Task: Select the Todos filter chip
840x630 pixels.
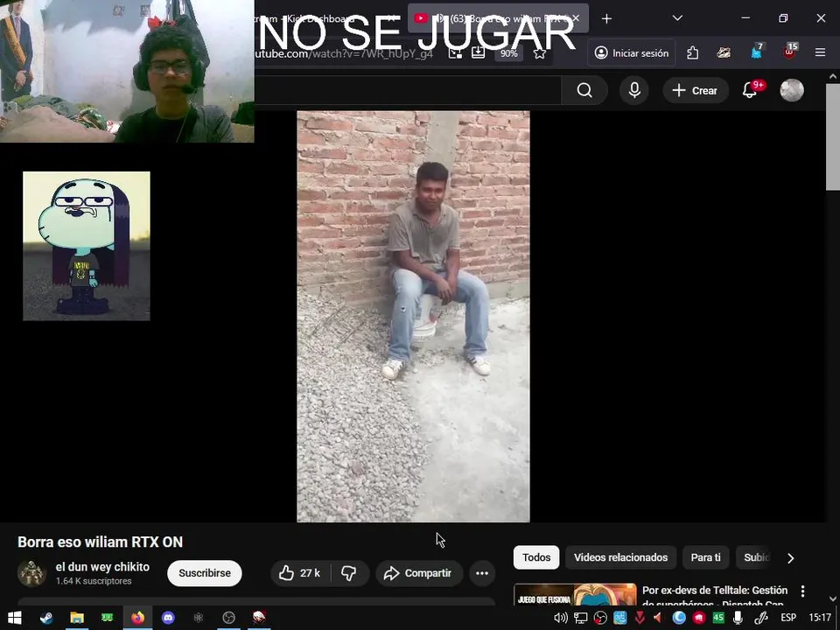Action: click(536, 557)
